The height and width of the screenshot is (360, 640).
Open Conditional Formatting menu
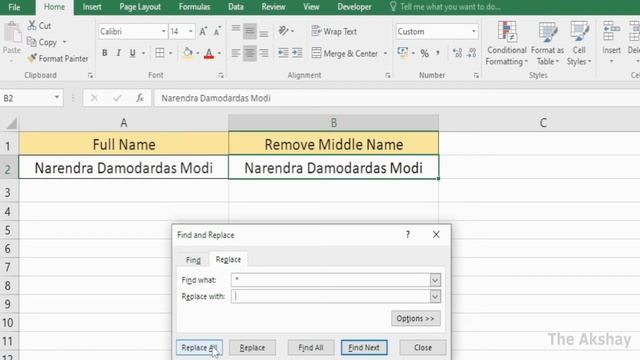coord(507,43)
